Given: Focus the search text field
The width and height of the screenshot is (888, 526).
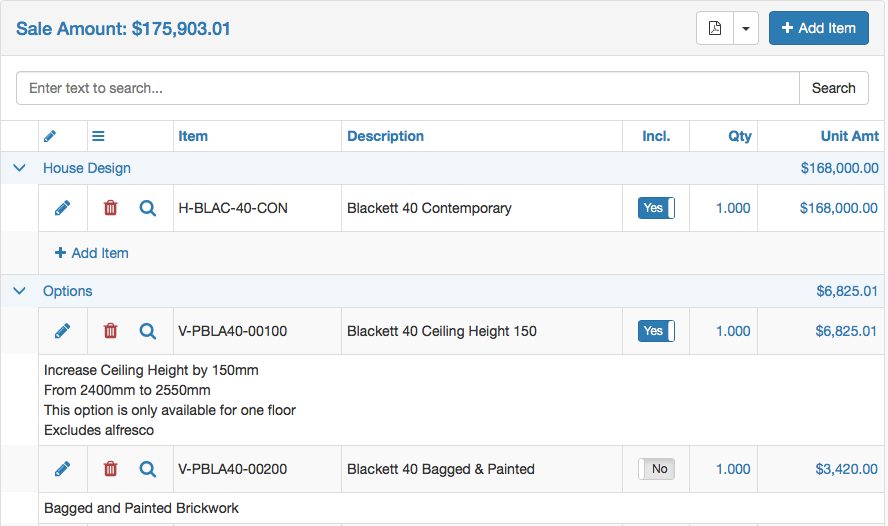Looking at the screenshot, I should [x=408, y=88].
